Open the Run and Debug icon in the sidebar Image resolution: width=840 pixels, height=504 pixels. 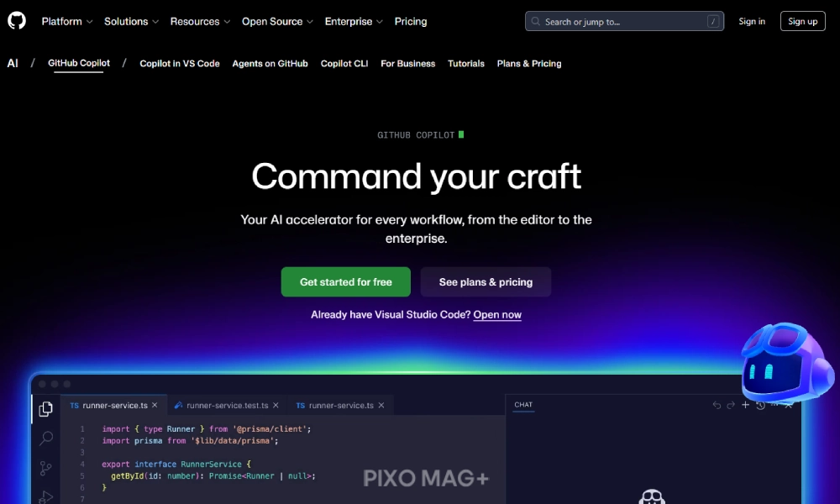(x=46, y=496)
